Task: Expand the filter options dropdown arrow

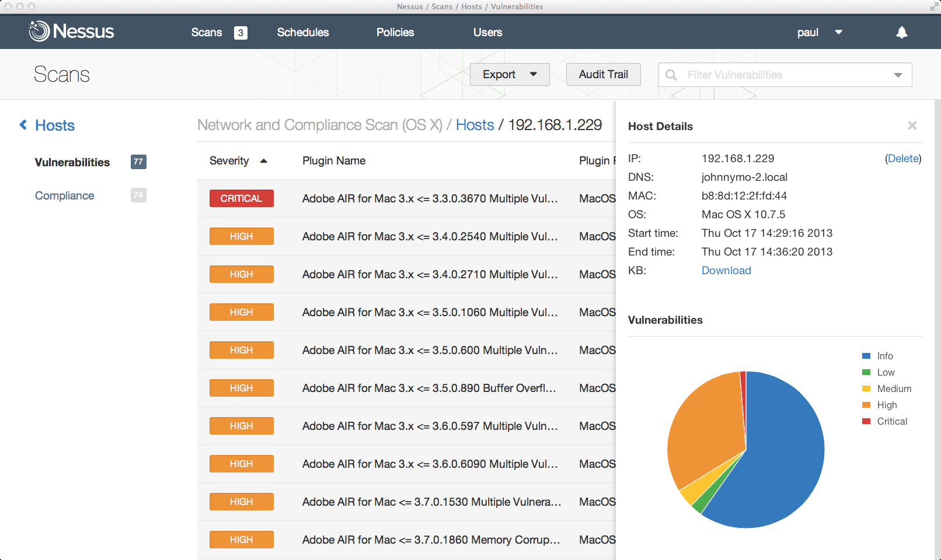Action: (x=898, y=75)
